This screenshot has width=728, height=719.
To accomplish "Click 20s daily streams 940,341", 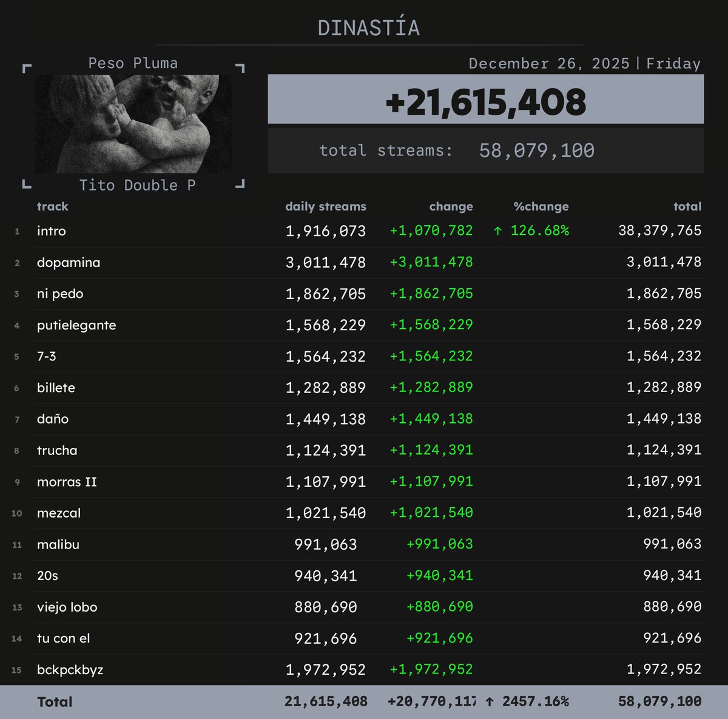I will pos(326,576).
